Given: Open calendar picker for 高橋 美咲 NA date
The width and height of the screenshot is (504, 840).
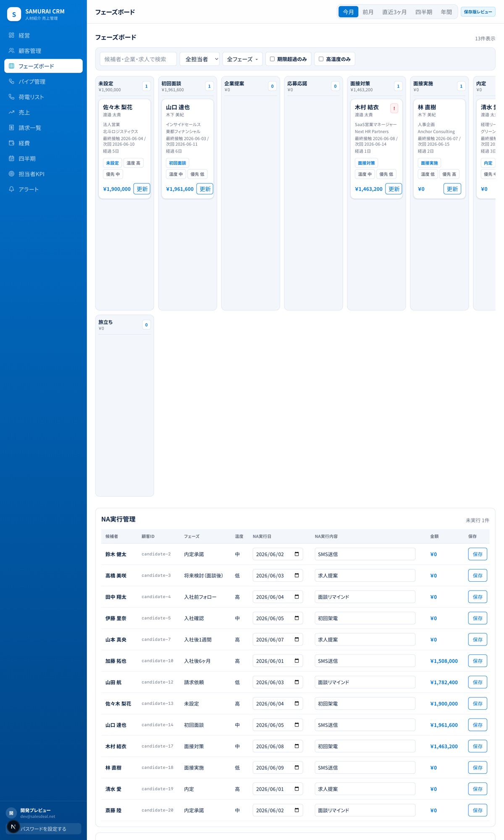Looking at the screenshot, I should point(297,575).
